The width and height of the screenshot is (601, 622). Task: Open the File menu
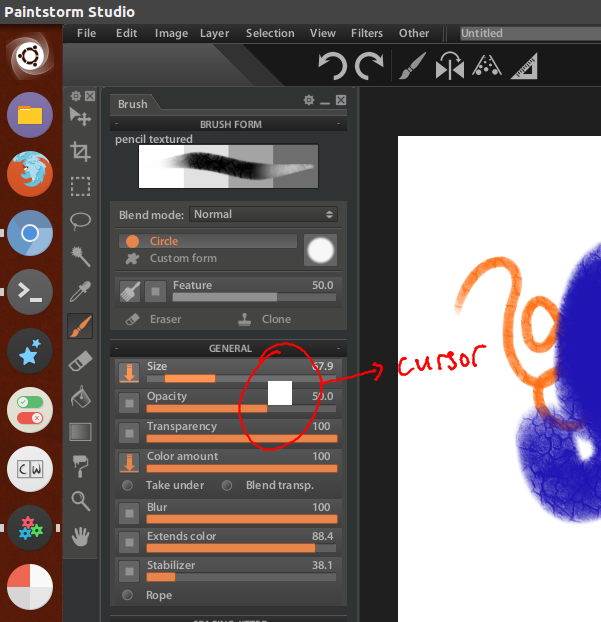tap(86, 33)
